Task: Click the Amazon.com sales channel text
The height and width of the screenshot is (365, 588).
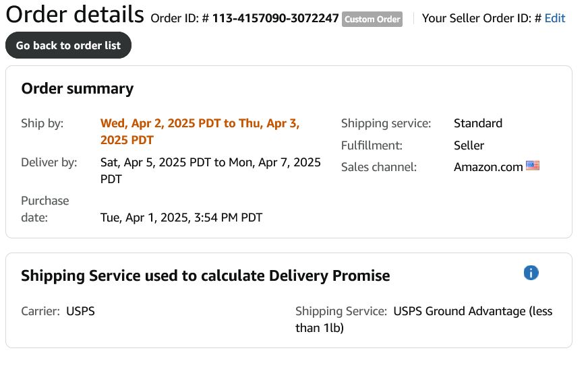Action: point(488,167)
